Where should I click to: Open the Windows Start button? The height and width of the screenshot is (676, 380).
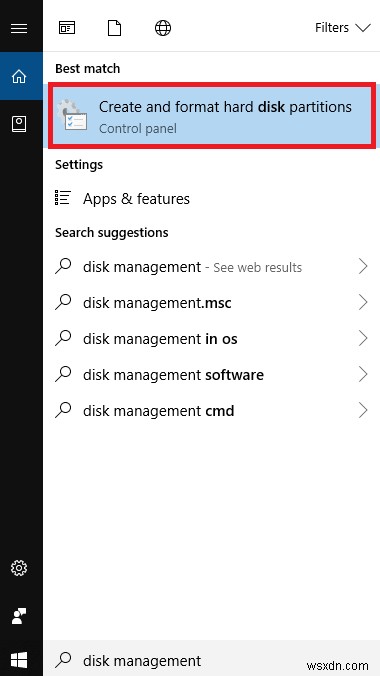click(19, 660)
